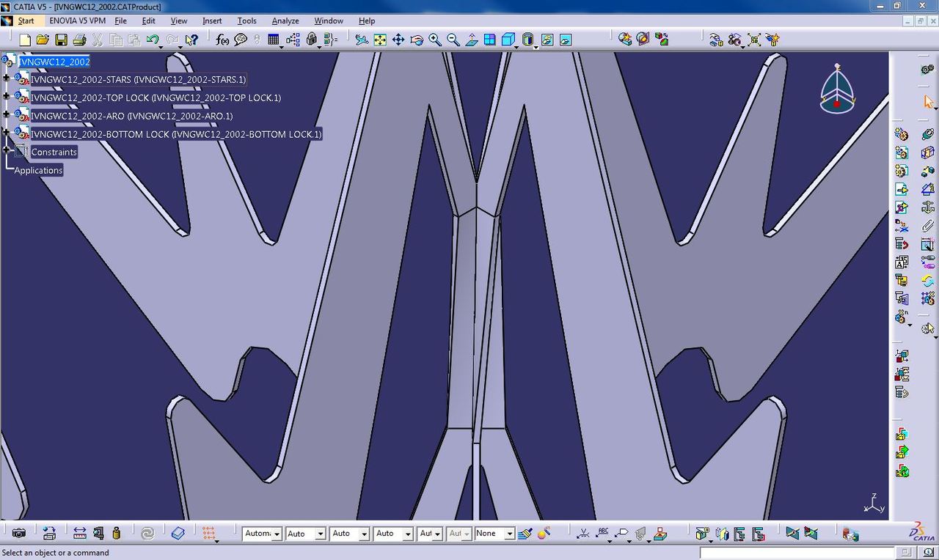
Task: Click the Capture camera icon at bottom
Action: pos(19,534)
